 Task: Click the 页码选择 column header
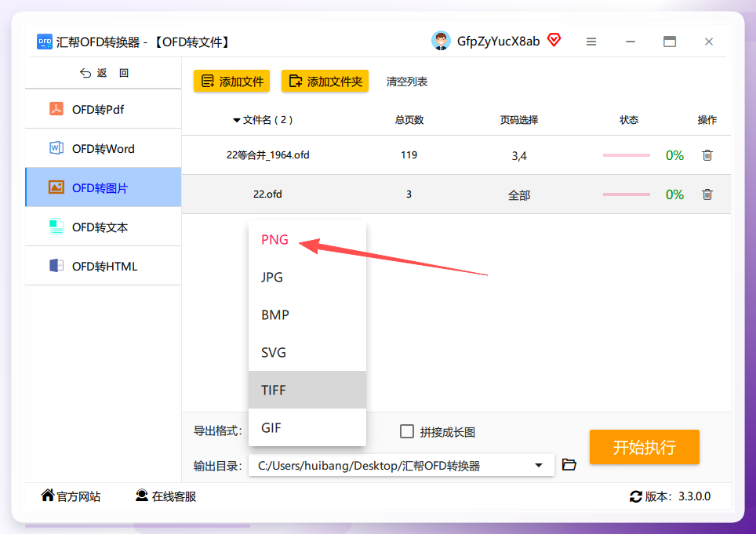[x=519, y=120]
